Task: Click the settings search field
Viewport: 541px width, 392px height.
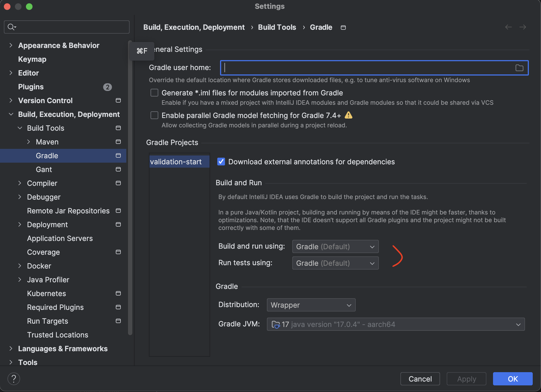Action: coord(67,27)
